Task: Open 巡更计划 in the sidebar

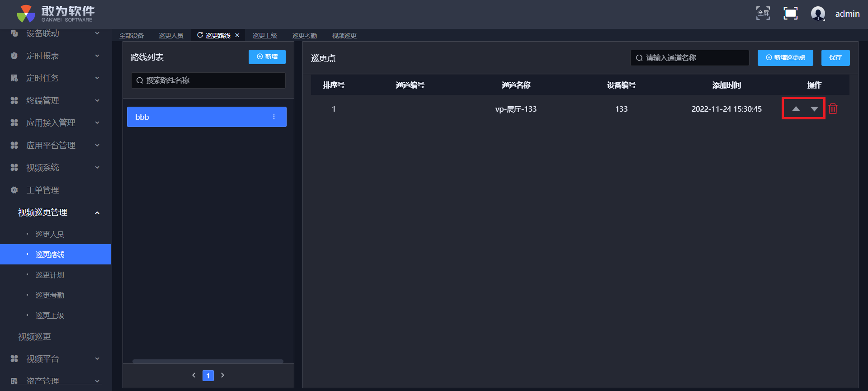Action: click(50, 275)
